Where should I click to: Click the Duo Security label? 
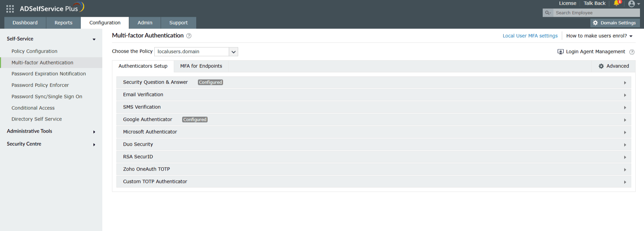pyautogui.click(x=138, y=144)
